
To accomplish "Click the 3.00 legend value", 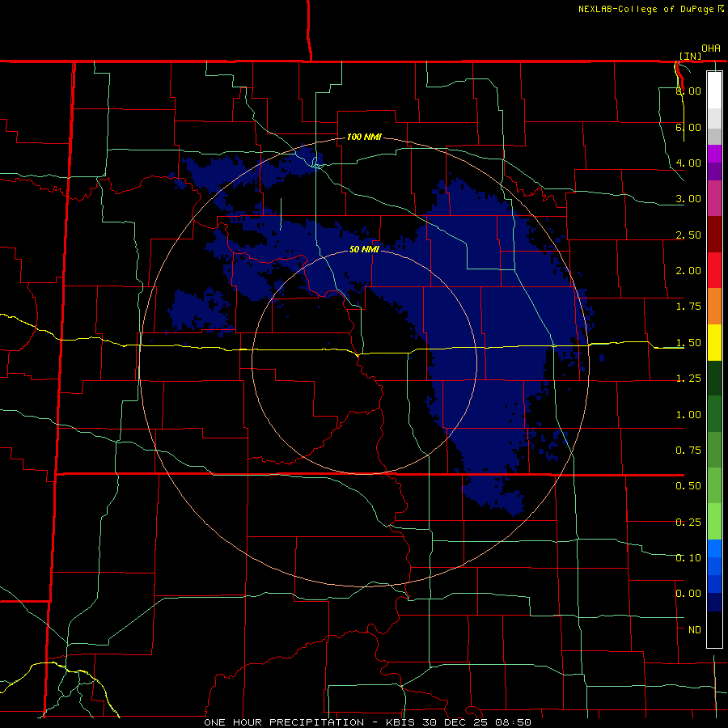I will [688, 199].
